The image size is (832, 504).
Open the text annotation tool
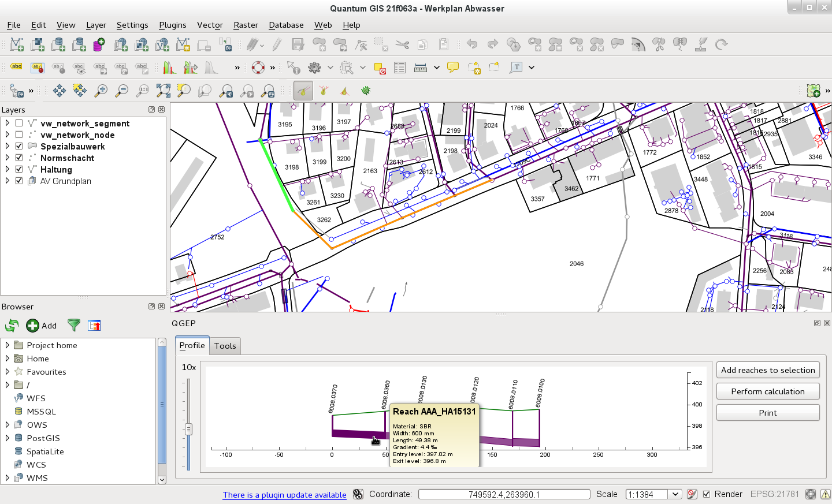tap(516, 68)
